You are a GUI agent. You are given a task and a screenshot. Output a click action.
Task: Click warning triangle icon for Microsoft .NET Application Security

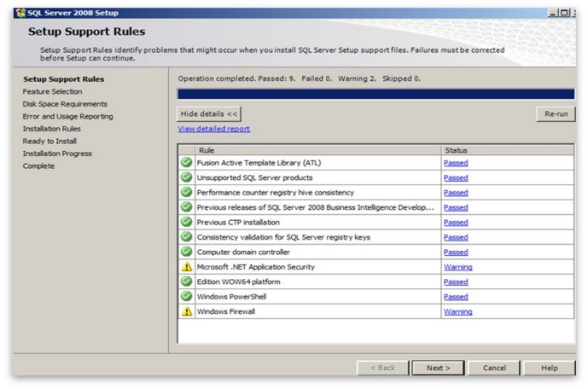187,267
